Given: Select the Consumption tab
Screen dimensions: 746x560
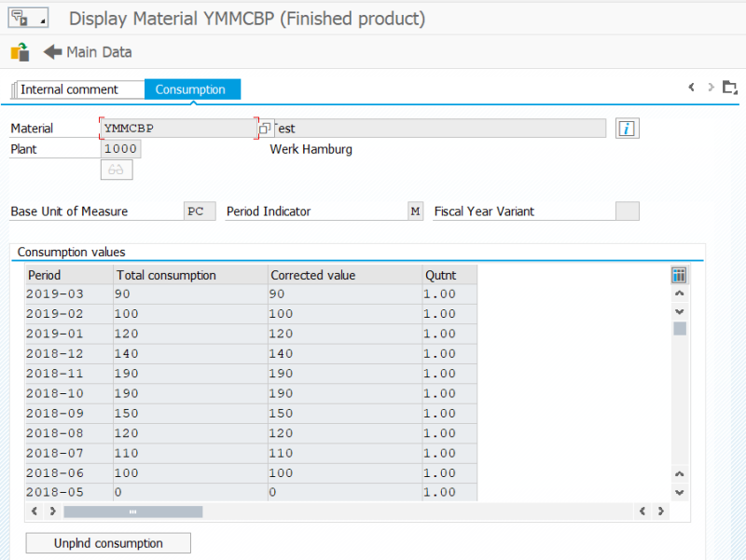Looking at the screenshot, I should click(x=192, y=89).
